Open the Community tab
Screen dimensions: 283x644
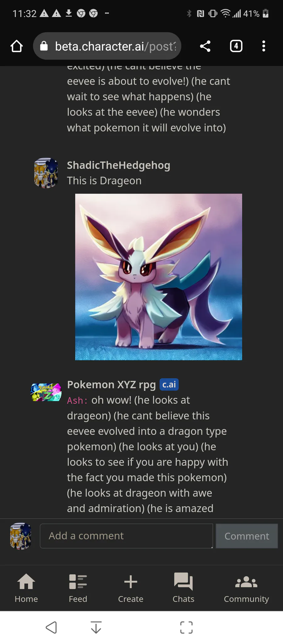pyautogui.click(x=246, y=588)
